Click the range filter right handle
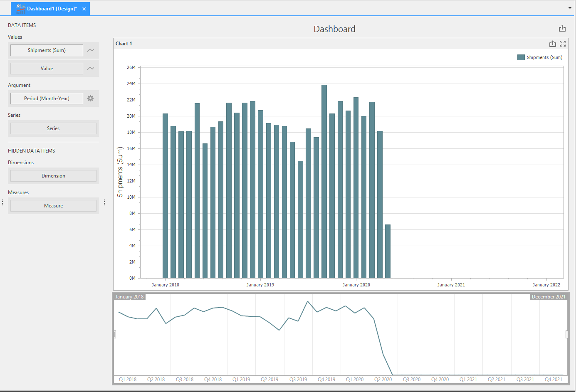Image resolution: width=576 pixels, height=392 pixels. click(567, 334)
